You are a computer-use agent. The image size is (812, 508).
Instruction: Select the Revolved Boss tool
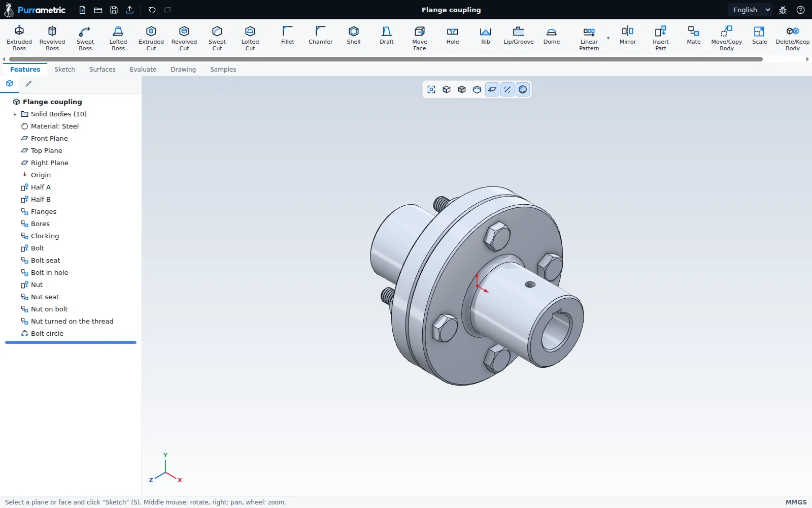tap(52, 38)
